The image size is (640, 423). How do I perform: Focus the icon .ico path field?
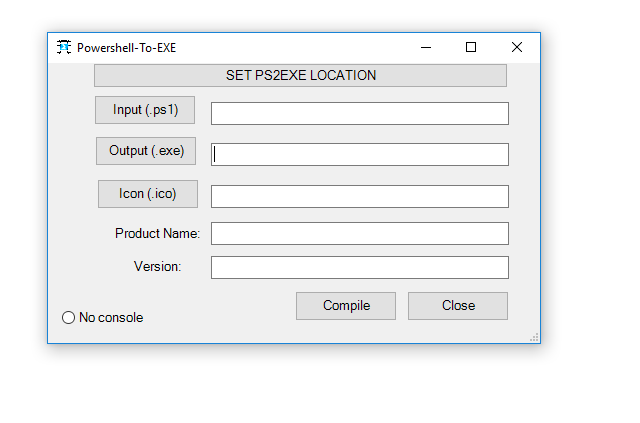360,196
